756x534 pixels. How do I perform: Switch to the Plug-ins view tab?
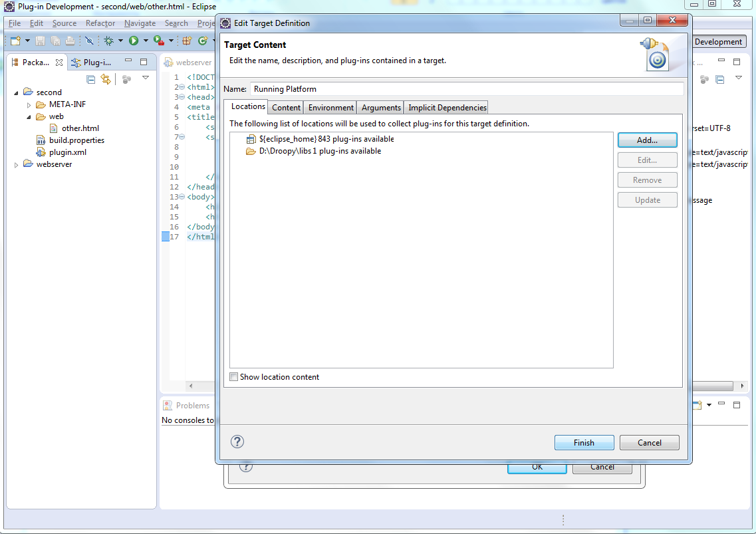coord(91,63)
